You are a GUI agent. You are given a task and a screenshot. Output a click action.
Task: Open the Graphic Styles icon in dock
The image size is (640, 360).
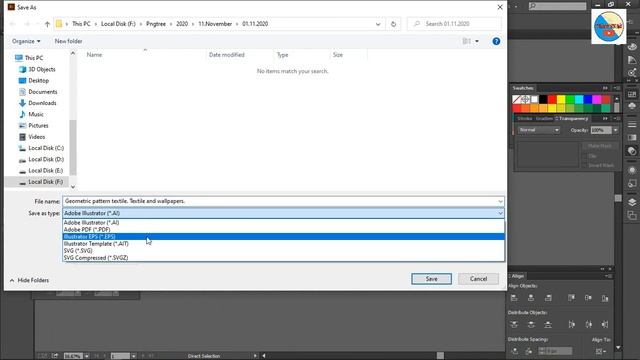pyautogui.click(x=632, y=183)
